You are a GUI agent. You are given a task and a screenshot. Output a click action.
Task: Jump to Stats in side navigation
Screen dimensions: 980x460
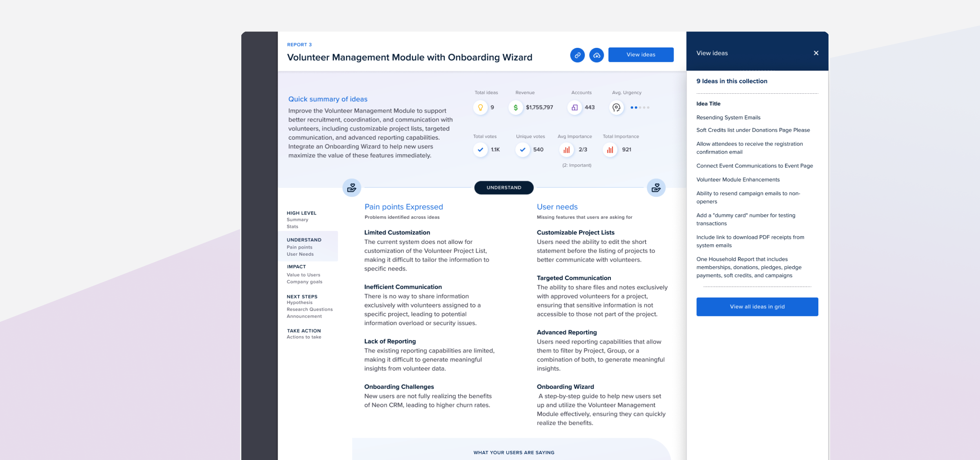click(x=292, y=226)
